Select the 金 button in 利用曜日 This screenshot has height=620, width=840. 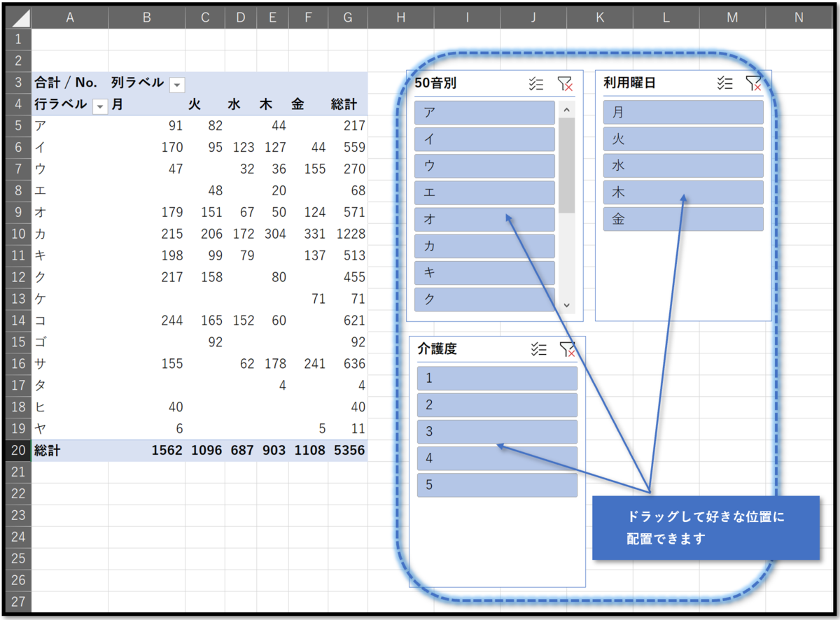[682, 219]
